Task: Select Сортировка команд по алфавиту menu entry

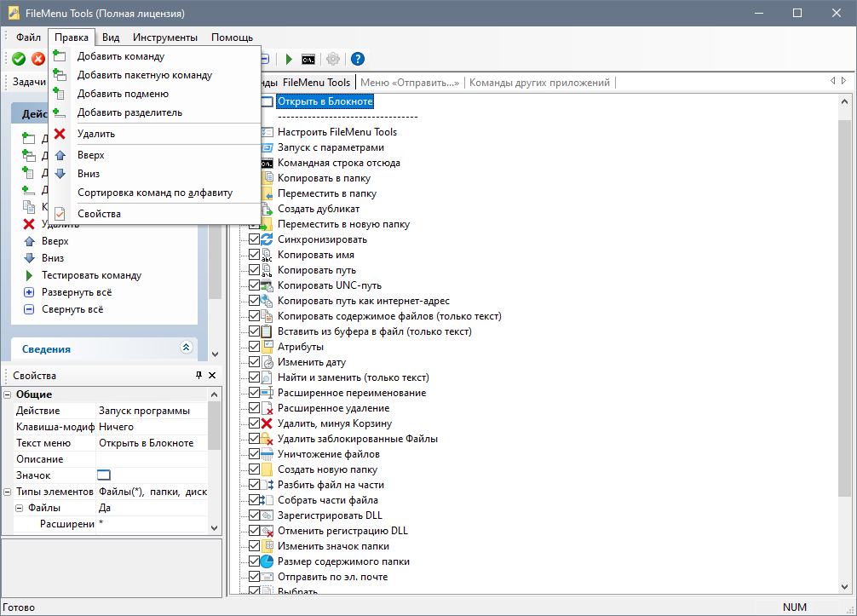Action: (154, 193)
